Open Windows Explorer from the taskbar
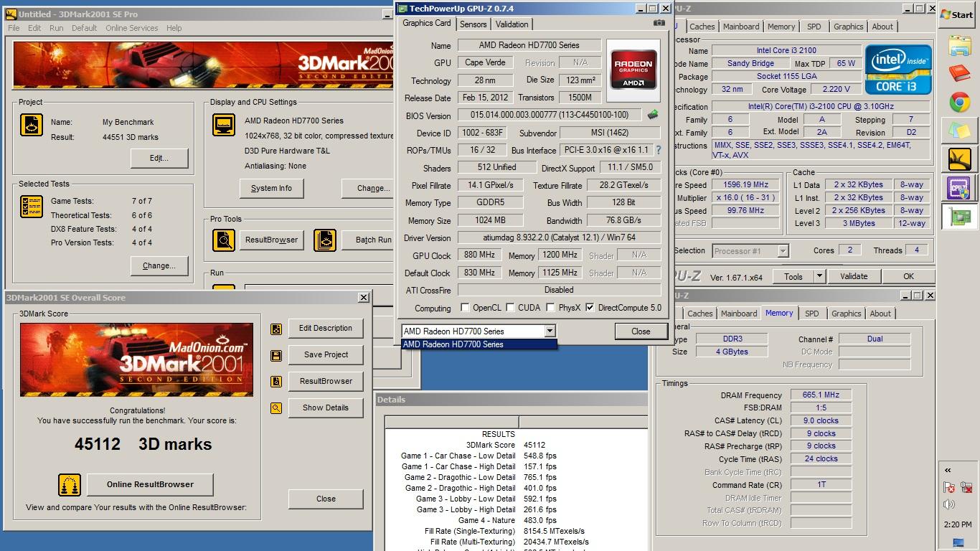Image resolution: width=980 pixels, height=551 pixels. point(959,47)
